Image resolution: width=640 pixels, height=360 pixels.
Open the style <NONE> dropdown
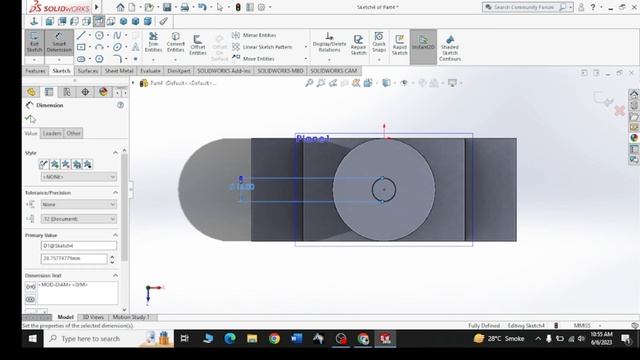tap(79, 177)
